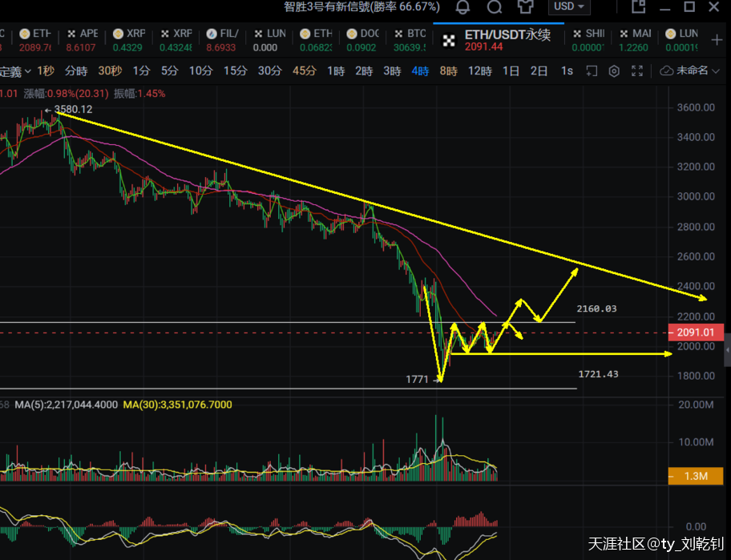Click the search magnifier icon
The height and width of the screenshot is (560, 731).
point(495,7)
